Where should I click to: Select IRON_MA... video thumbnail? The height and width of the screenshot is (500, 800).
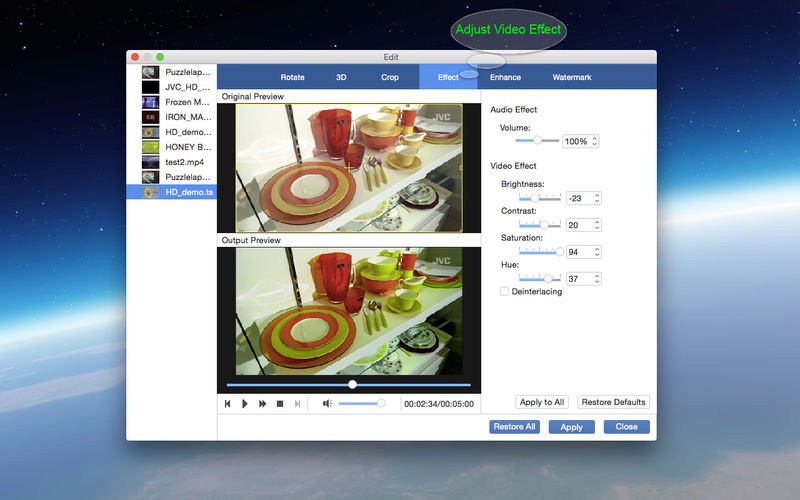click(151, 117)
